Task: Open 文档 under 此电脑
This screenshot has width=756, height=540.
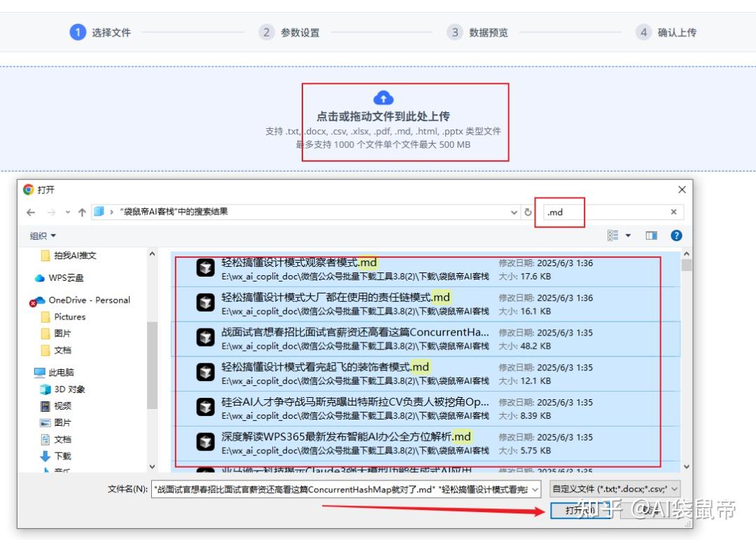Action: click(56, 440)
